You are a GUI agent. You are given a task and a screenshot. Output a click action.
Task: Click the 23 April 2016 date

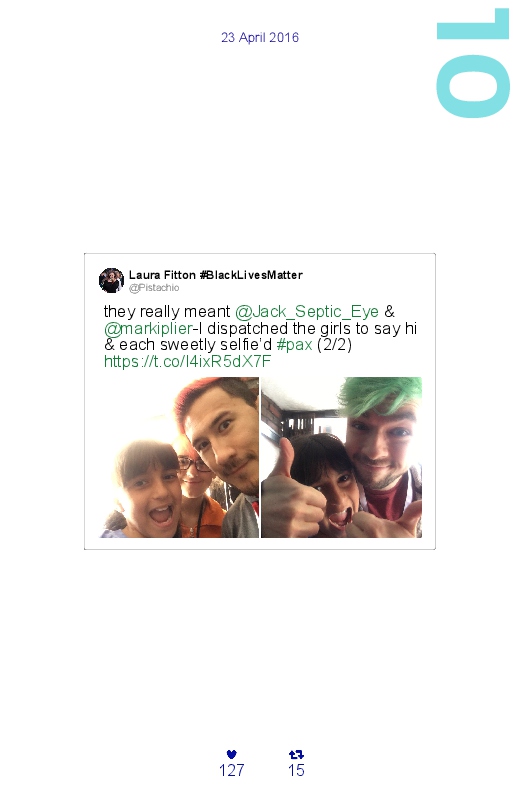pos(260,37)
